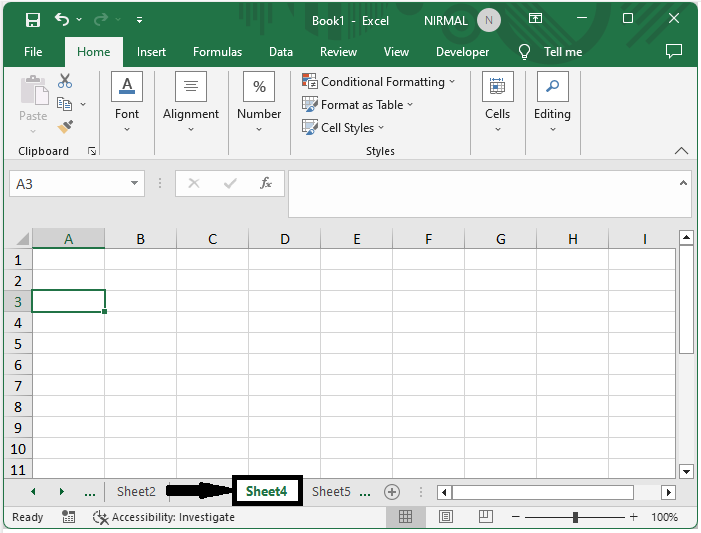Click the Enter checkmark formula button
Screen dimensions: 701x533
[x=230, y=183]
